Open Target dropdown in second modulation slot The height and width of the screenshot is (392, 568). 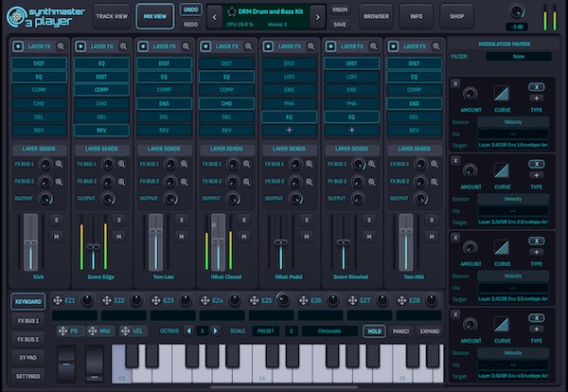(513, 223)
